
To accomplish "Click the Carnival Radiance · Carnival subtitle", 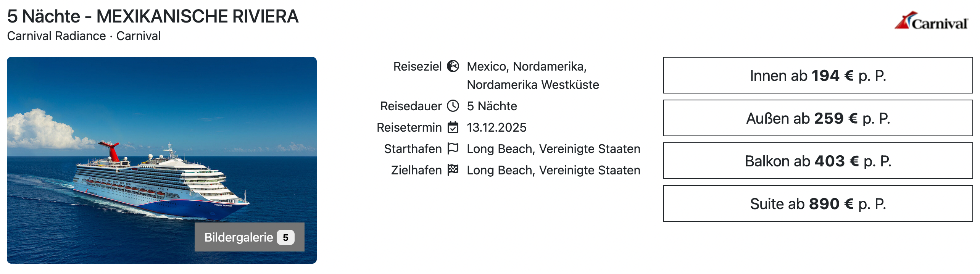I will (x=84, y=36).
